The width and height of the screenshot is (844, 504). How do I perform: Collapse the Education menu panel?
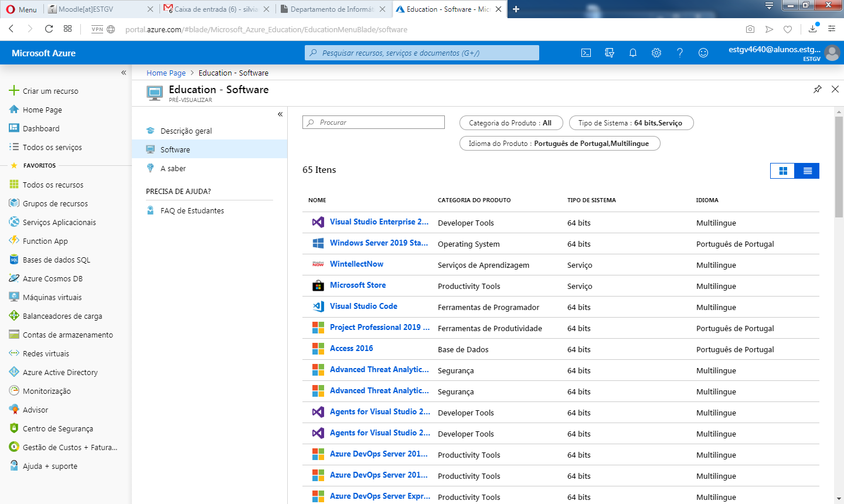click(280, 114)
